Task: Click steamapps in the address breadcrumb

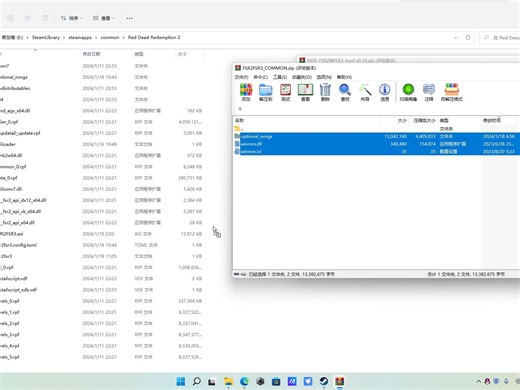Action: click(80, 37)
